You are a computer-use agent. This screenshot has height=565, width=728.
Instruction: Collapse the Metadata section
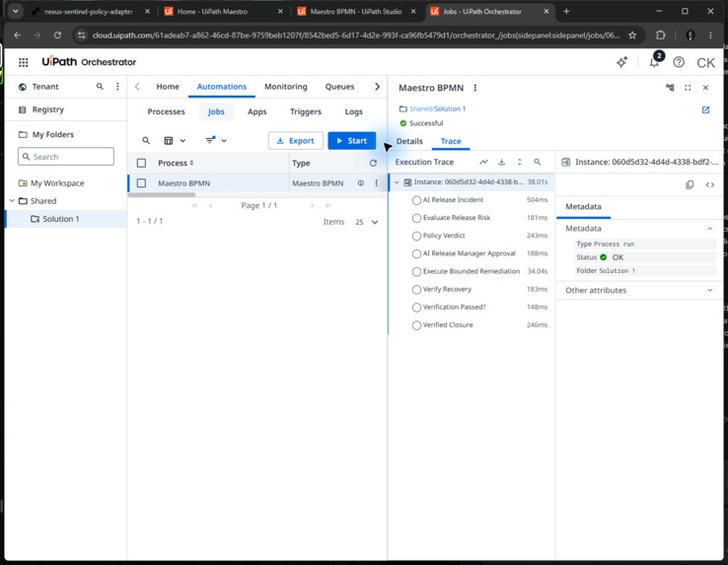(709, 229)
